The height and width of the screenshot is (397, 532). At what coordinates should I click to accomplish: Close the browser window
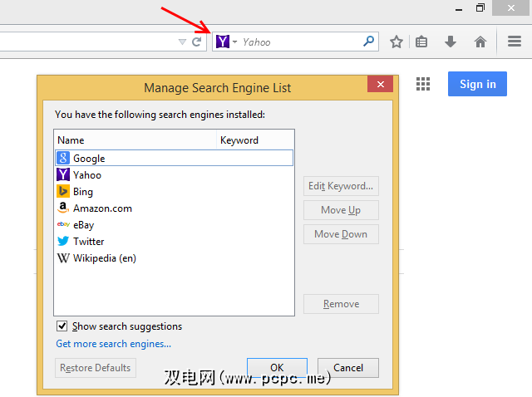pos(510,7)
